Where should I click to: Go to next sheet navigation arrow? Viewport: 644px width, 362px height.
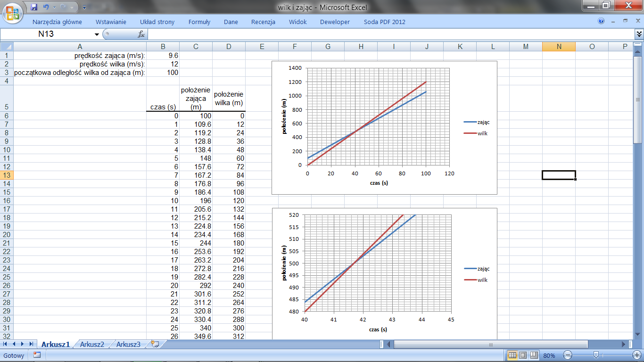tap(22, 344)
